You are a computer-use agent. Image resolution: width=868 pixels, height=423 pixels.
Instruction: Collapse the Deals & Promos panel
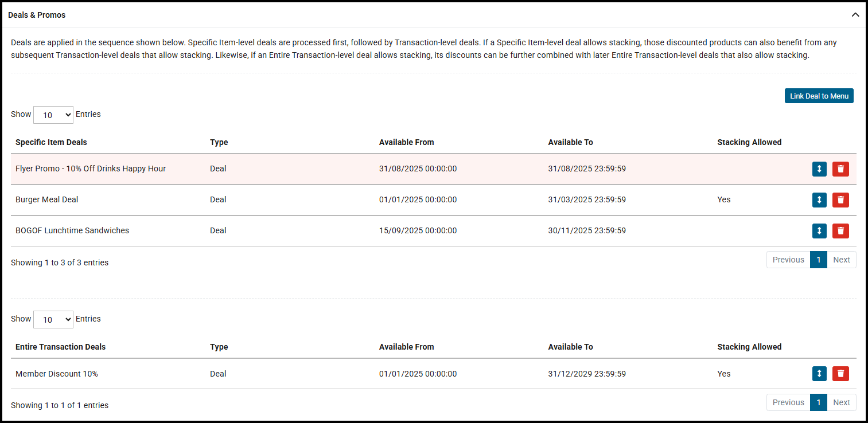tap(855, 15)
